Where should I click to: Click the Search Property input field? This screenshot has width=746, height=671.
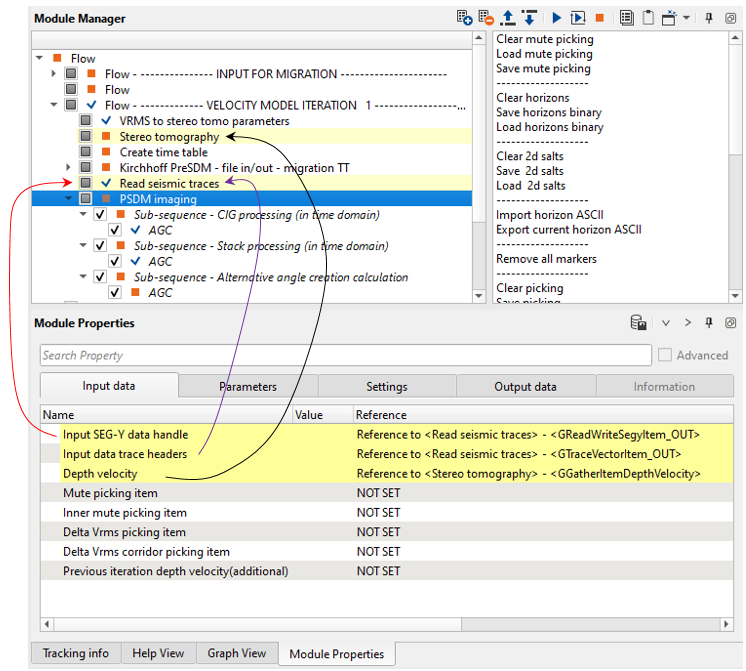(345, 355)
